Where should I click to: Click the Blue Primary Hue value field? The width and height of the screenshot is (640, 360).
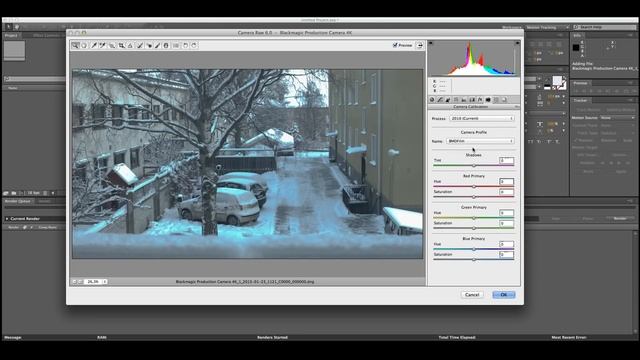tap(507, 244)
